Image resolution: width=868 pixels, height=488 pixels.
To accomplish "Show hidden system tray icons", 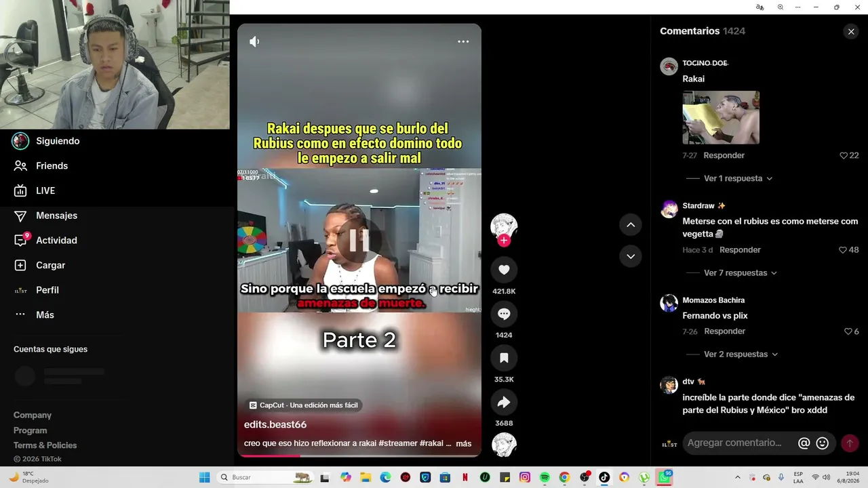I will 738,477.
